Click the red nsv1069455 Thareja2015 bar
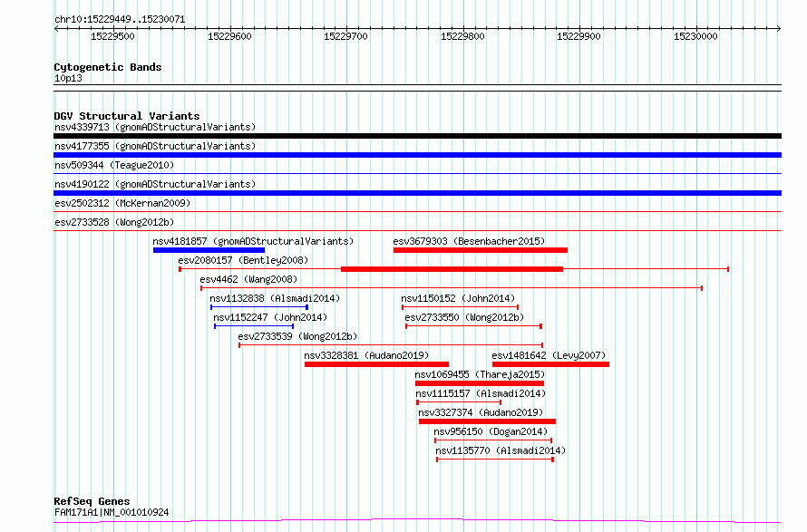This screenshot has width=807, height=532. pyautogui.click(x=480, y=383)
